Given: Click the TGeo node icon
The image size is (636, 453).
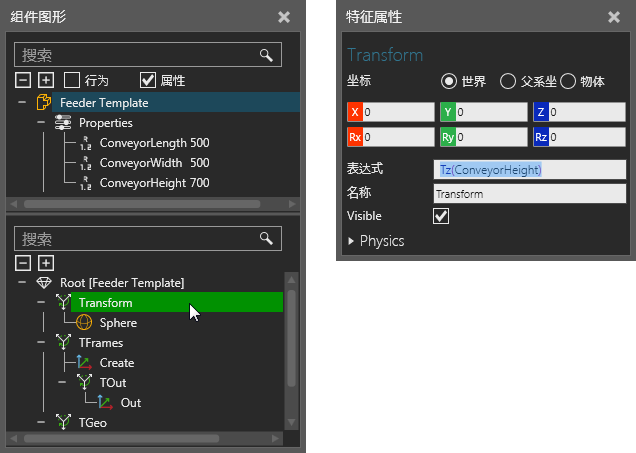Looking at the screenshot, I should (x=64, y=422).
